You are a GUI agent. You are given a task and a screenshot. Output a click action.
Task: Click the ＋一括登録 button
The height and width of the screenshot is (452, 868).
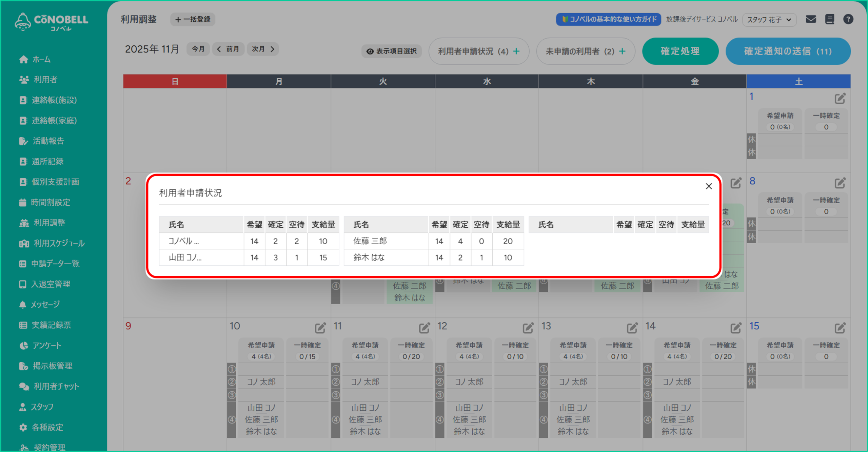point(193,19)
